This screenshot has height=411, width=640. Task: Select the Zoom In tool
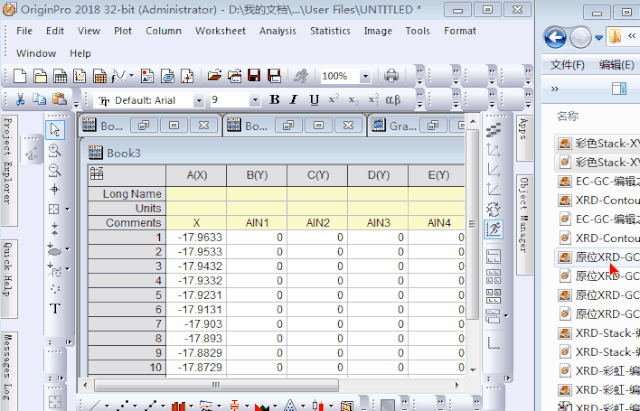(55, 149)
